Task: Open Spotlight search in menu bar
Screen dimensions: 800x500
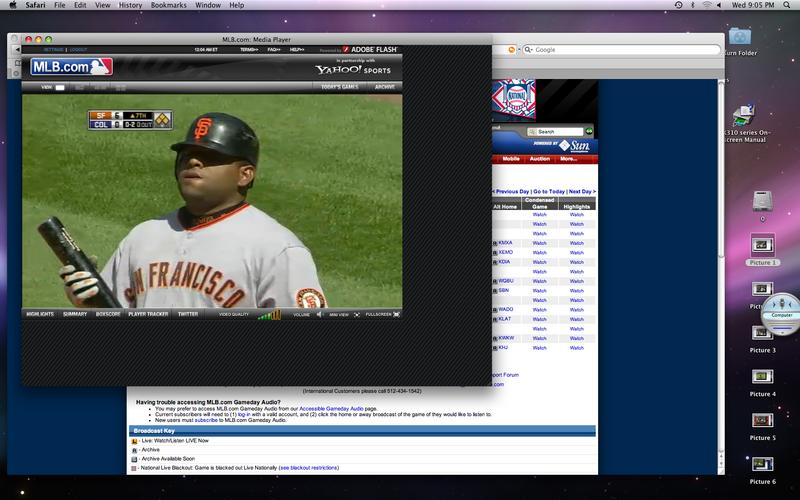Action: point(787,5)
